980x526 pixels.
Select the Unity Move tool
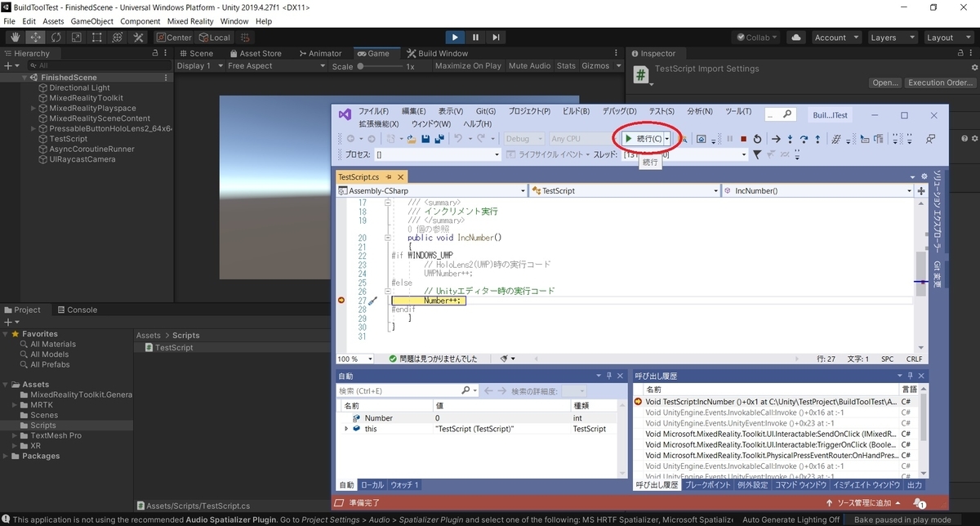tap(35, 38)
